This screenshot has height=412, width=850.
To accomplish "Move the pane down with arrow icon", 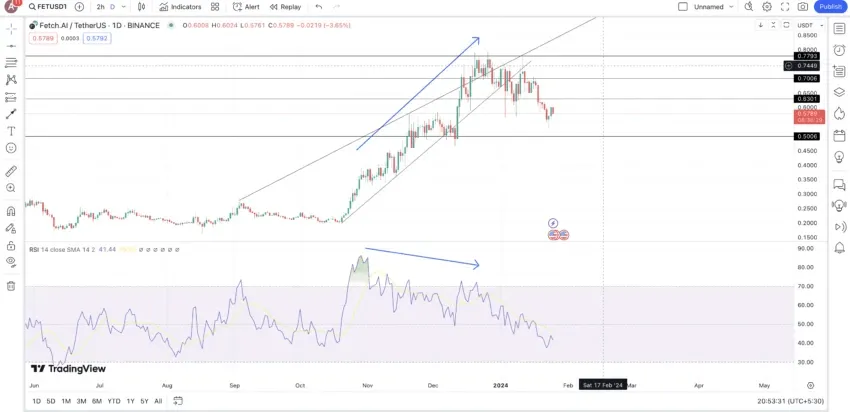I will tap(761, 25).
